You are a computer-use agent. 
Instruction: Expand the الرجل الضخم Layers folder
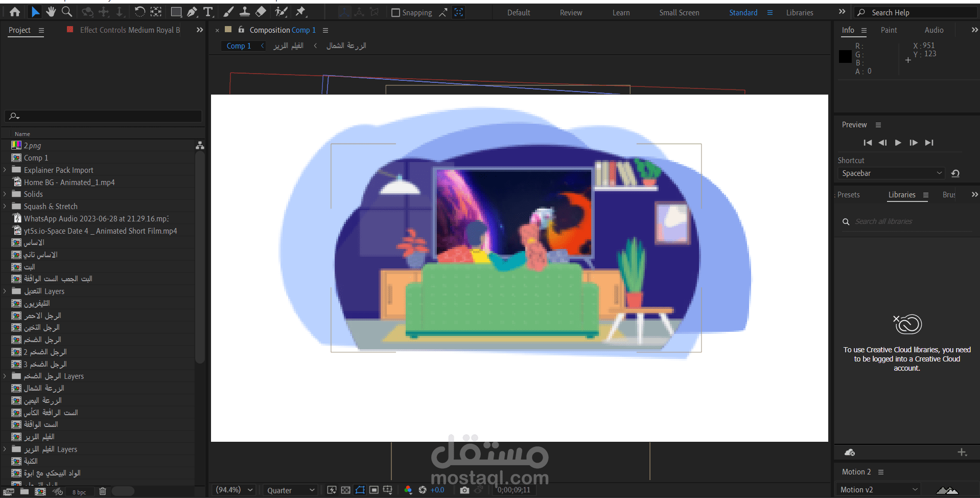coord(4,376)
